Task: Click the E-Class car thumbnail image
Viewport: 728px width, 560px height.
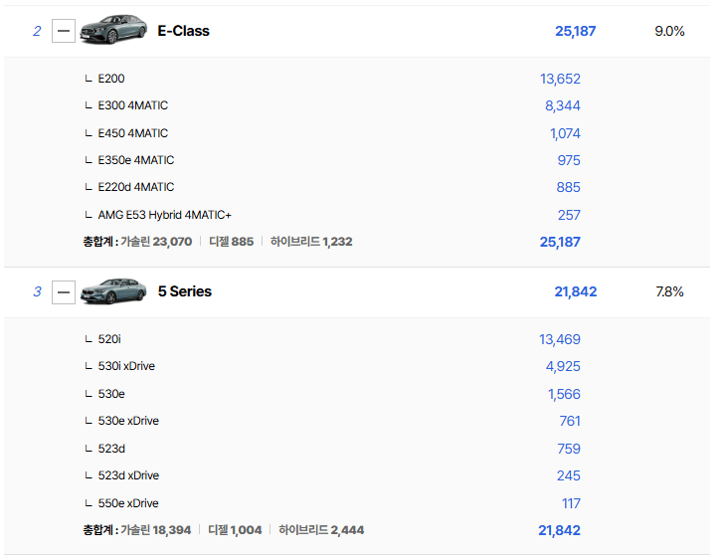Action: coord(112,30)
